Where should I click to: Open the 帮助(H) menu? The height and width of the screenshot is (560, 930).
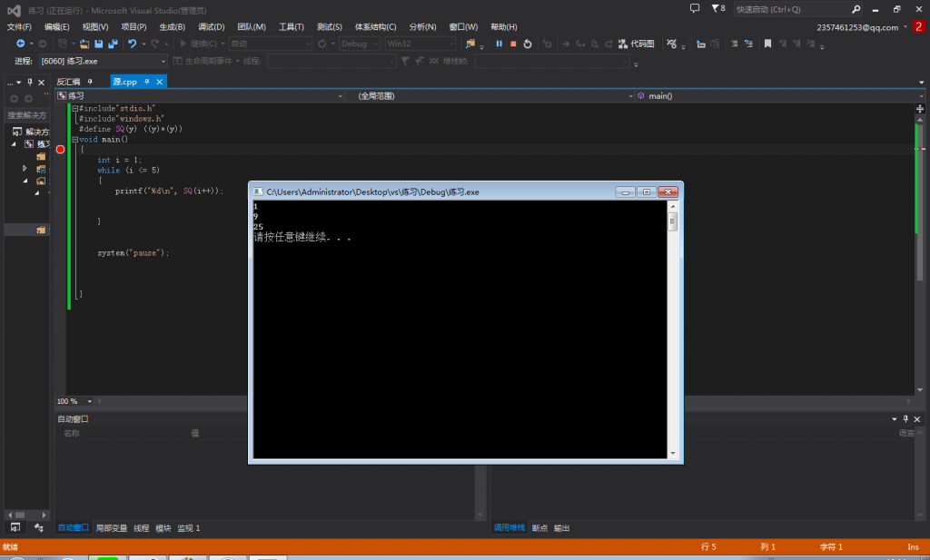(503, 27)
